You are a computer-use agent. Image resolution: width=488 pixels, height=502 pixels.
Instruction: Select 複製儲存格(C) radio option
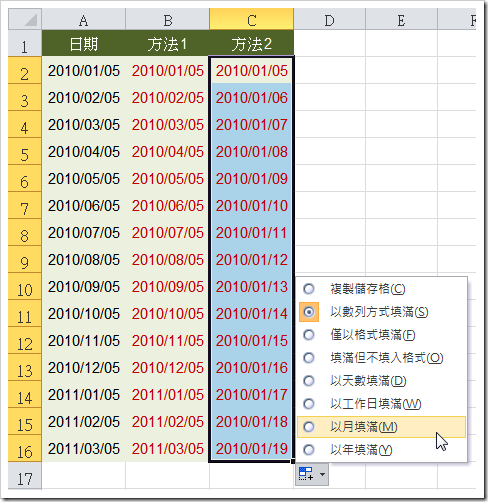[309, 289]
